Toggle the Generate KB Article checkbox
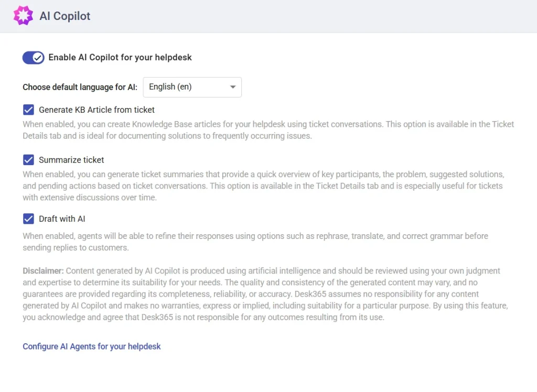 [x=28, y=110]
